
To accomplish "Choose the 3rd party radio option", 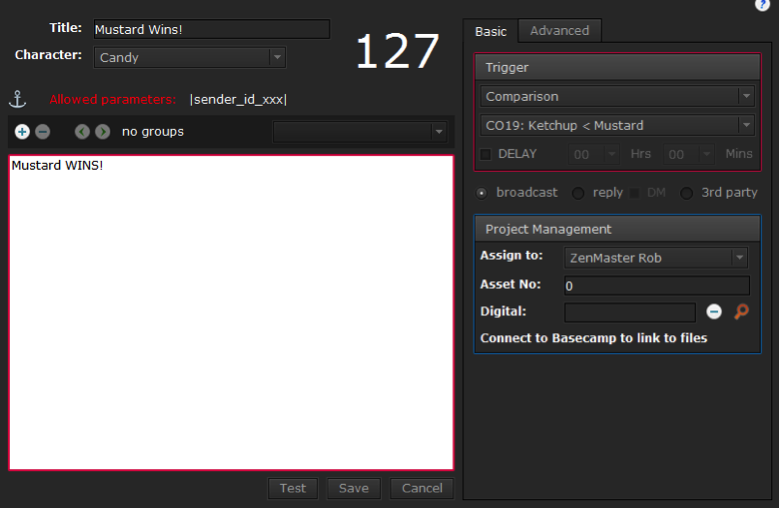I will point(686,193).
